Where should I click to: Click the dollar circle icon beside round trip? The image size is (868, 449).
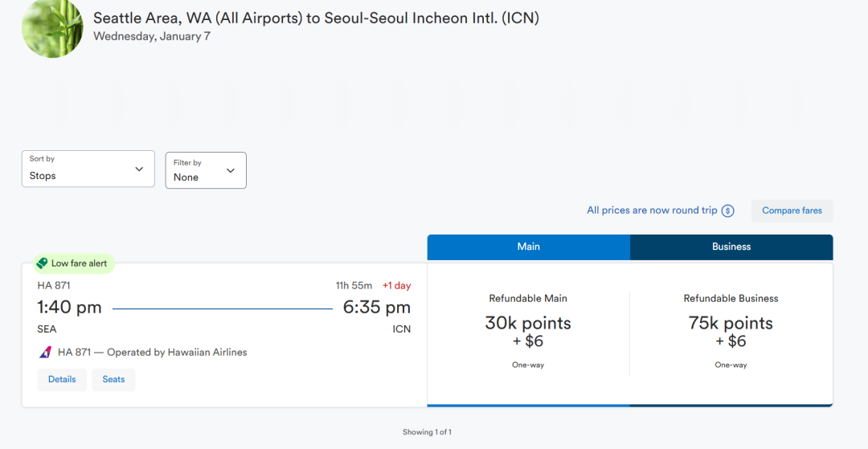click(x=727, y=211)
